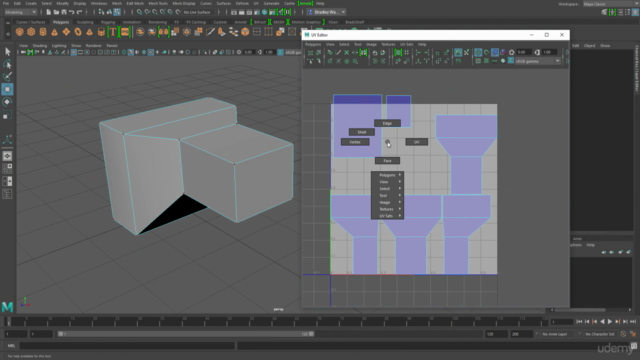Activate the Scale tool in toolbox

7,116
